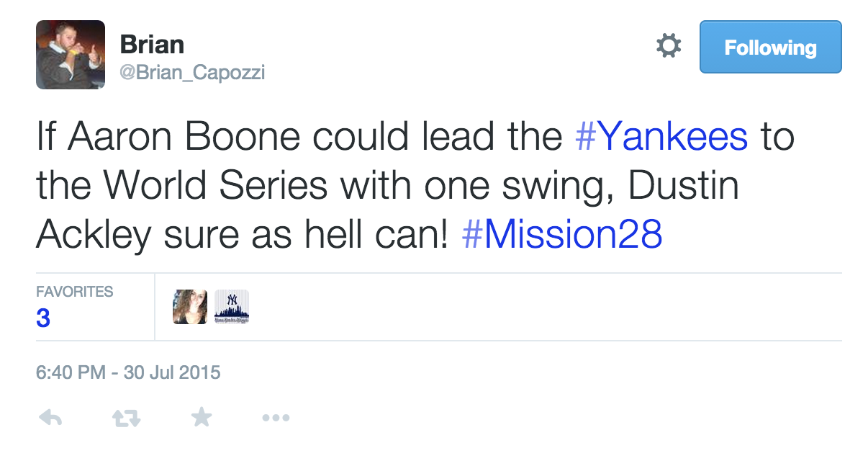
Task: Click the word Ackley in the tweet
Action: pos(95,236)
